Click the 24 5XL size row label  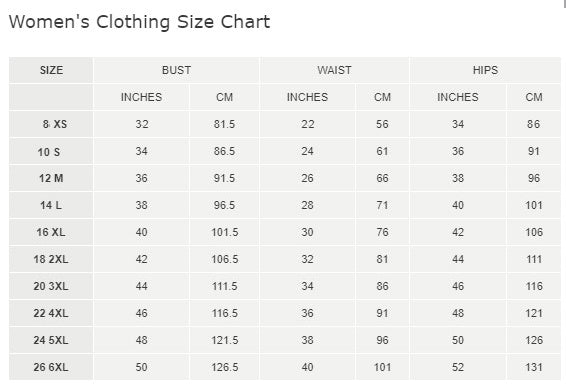(x=51, y=340)
